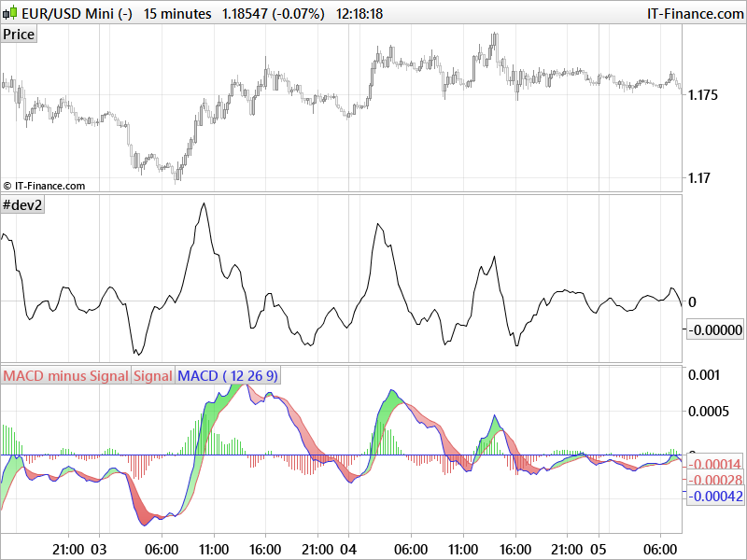
Task: Click the blue -0.00042 MACD value tag
Action: [715, 497]
